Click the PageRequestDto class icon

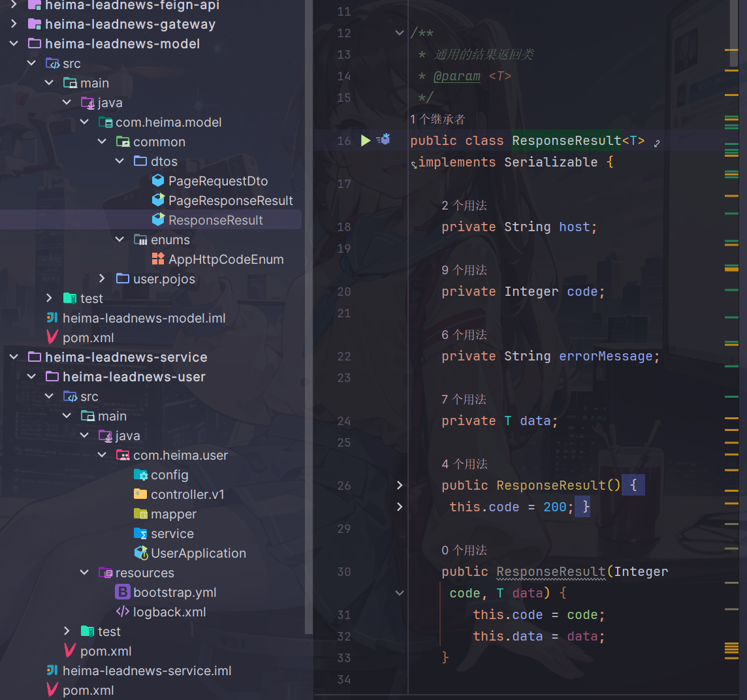pyautogui.click(x=158, y=181)
